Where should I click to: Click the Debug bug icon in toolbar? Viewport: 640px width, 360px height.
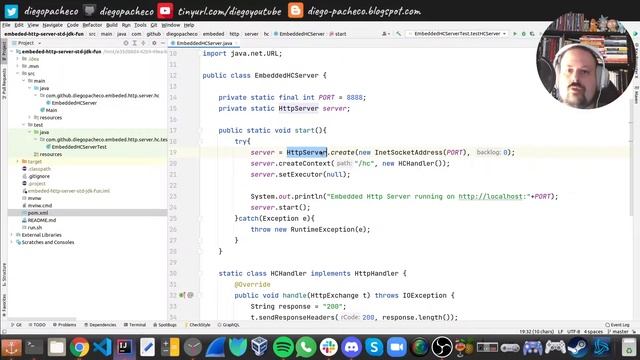(524, 33)
